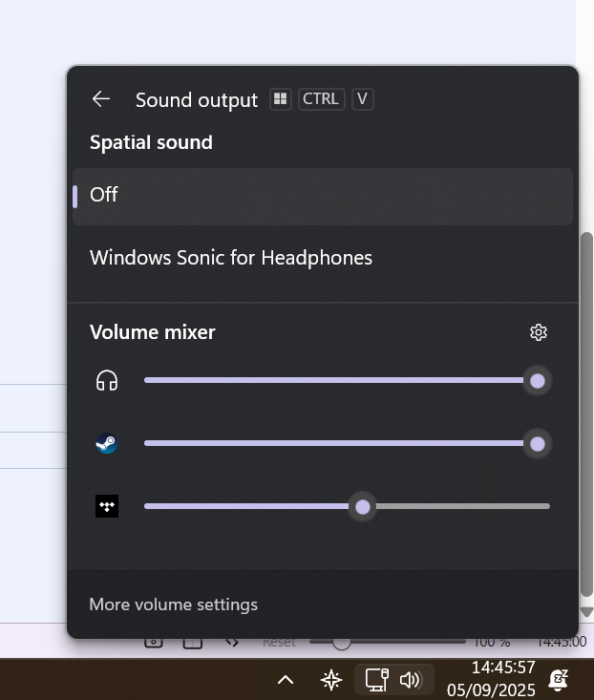
Task: Open the star-shaped tray app icon
Action: (331, 680)
